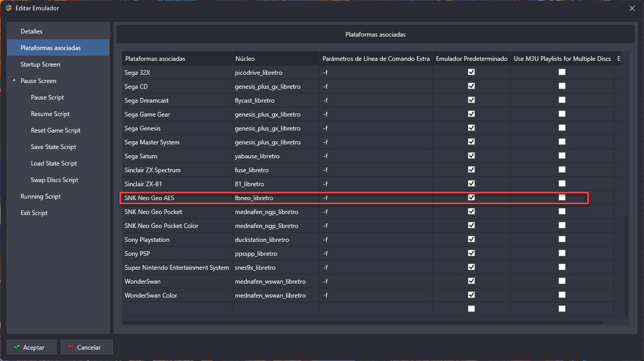Screen dimensions: 644x361
Task: Click the flycast_libretro core cell
Action: (x=276, y=100)
